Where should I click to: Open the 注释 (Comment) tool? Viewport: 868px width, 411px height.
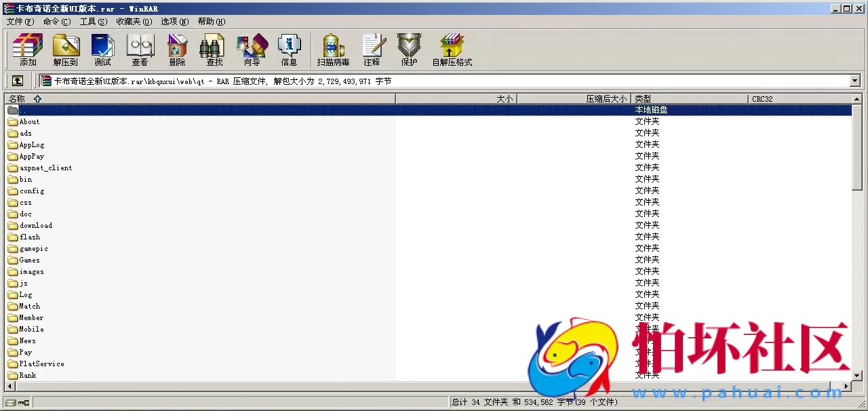[x=372, y=50]
